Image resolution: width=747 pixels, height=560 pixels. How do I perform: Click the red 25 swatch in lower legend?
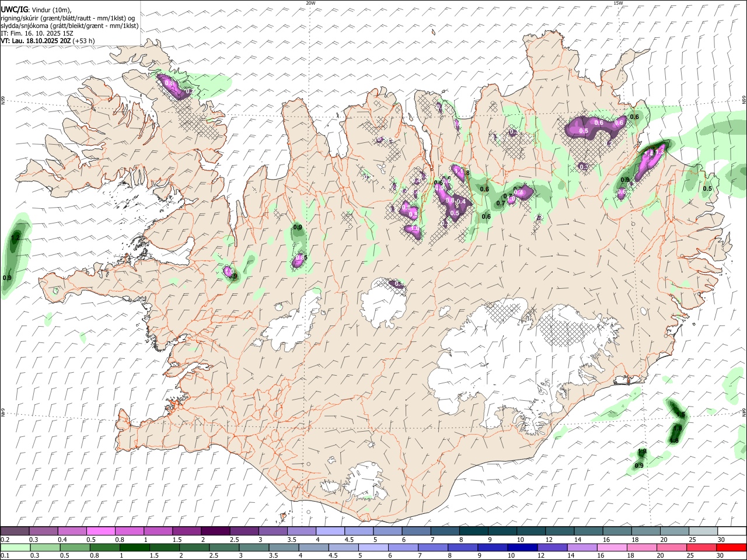701,548
